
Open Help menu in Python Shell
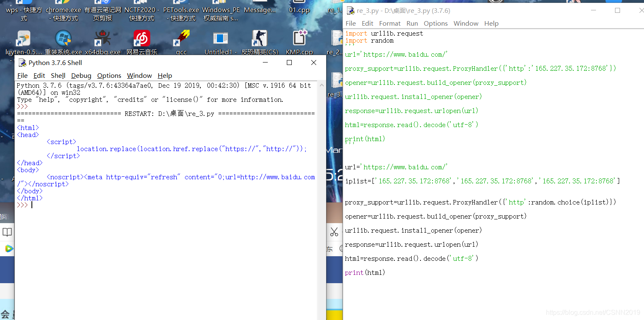(x=165, y=75)
